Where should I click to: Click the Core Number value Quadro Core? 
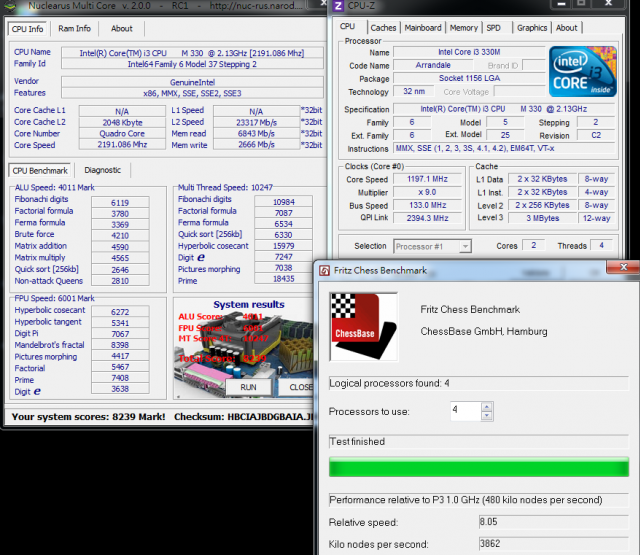tap(122, 133)
